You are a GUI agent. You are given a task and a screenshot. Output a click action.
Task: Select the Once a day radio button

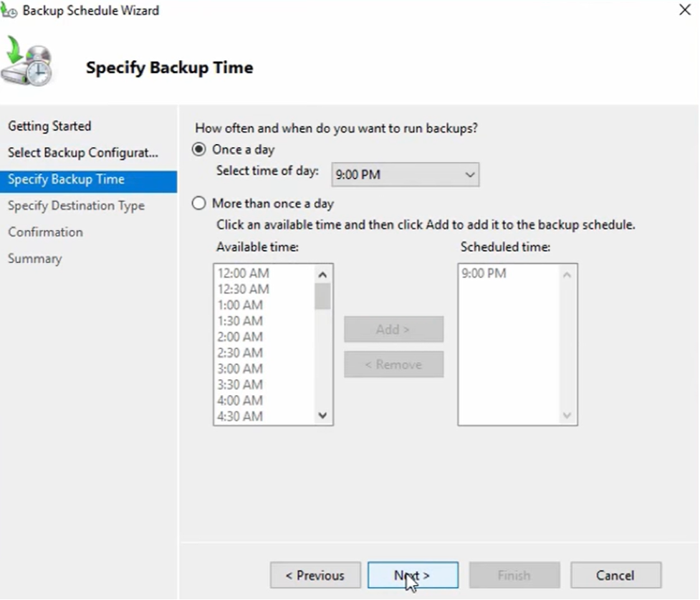[200, 150]
